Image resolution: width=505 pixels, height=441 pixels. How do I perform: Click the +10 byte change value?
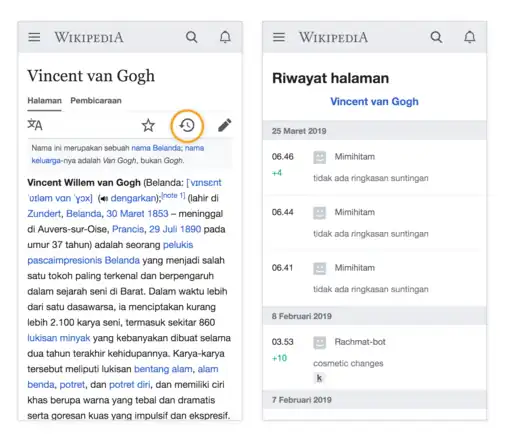tap(279, 358)
